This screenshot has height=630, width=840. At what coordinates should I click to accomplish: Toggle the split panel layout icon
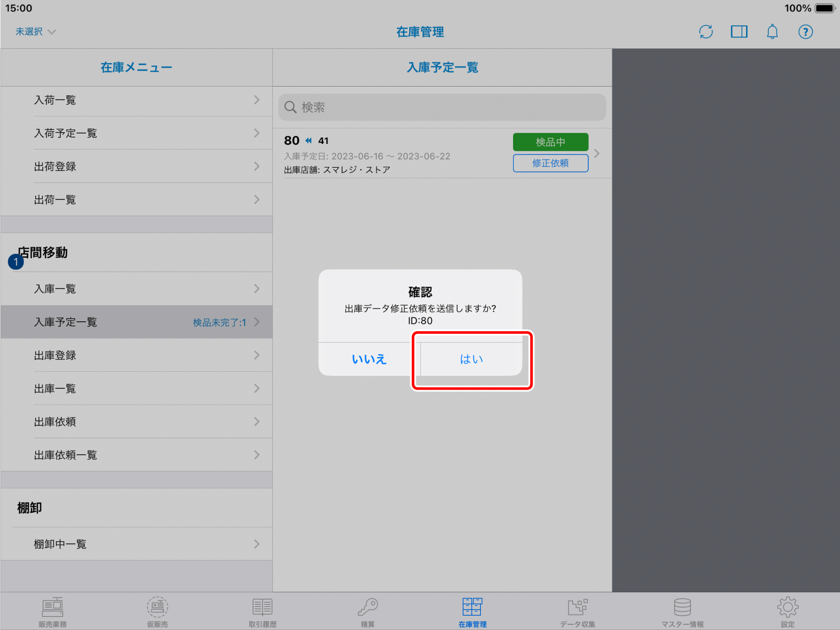(x=739, y=32)
